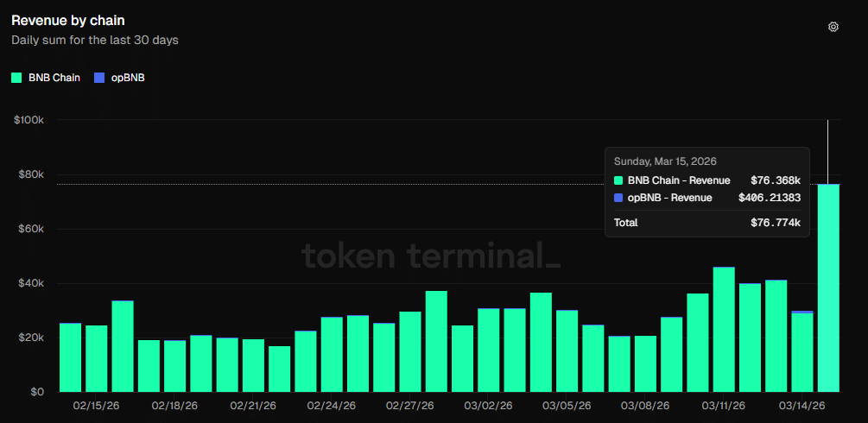Click the bar above the 02/18/26 label
Screen dimensions: 868x423
[174, 366]
